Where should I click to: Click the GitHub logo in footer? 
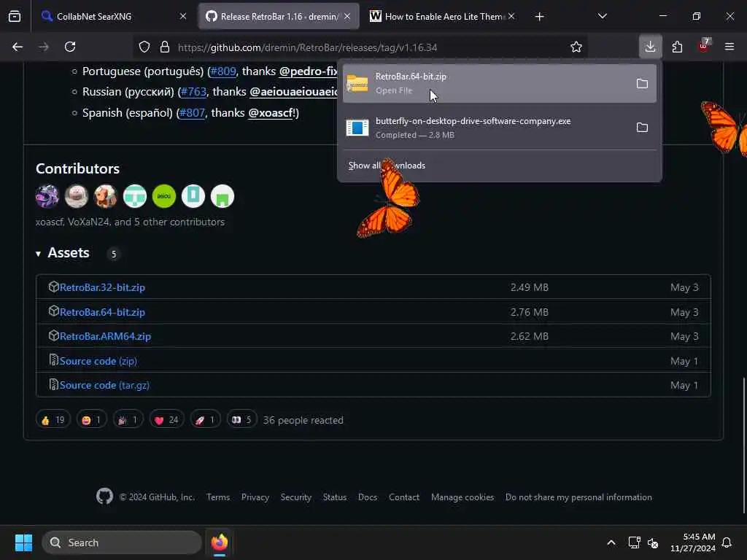[104, 496]
